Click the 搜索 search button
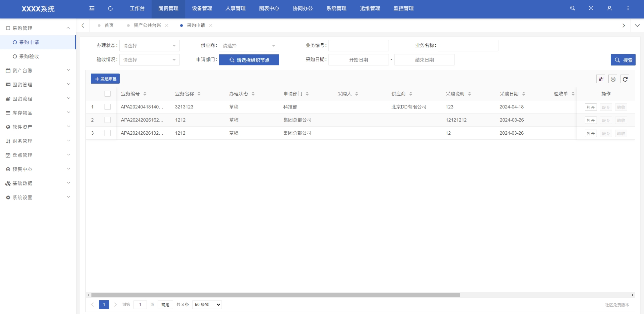This screenshot has height=314, width=644. (x=623, y=60)
